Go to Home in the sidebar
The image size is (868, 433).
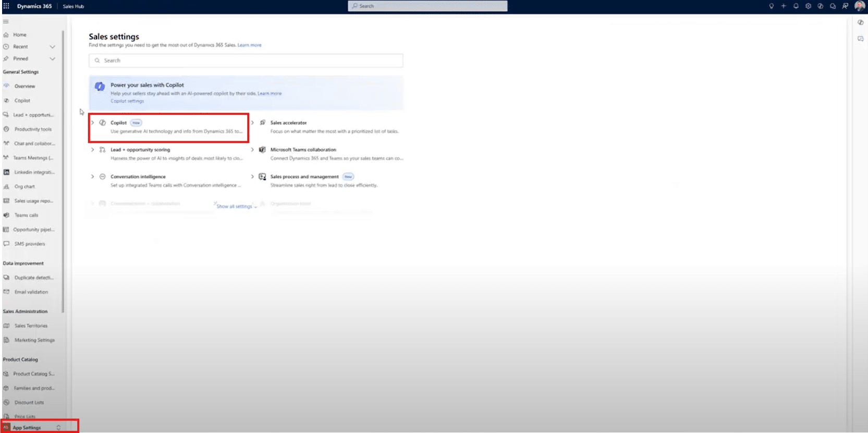point(19,35)
